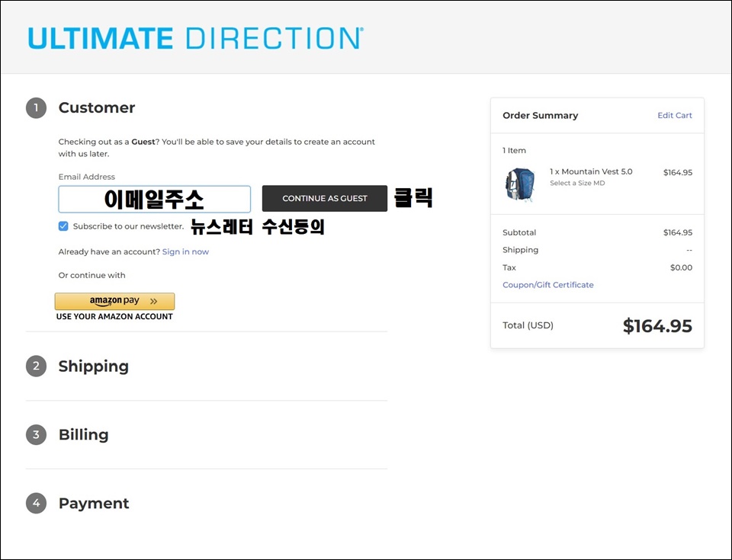This screenshot has height=560, width=732.
Task: Click the 1 Item text
Action: point(514,150)
